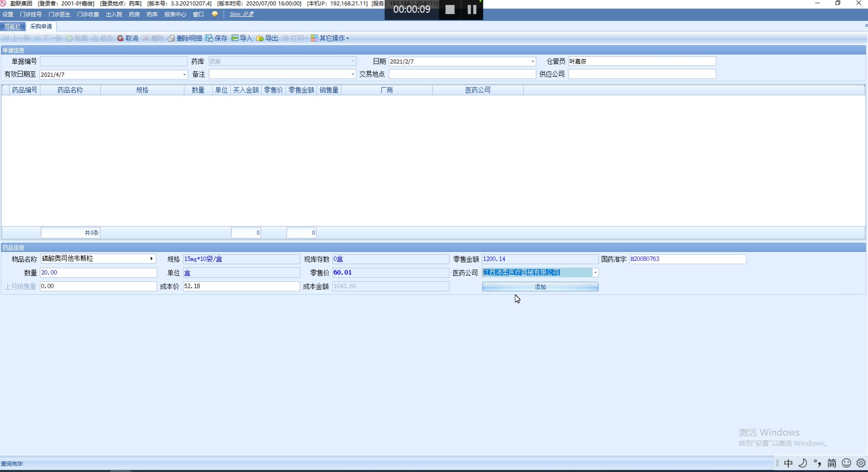868x472 pixels.
Task: Click the light bulb tips icon
Action: (215, 14)
